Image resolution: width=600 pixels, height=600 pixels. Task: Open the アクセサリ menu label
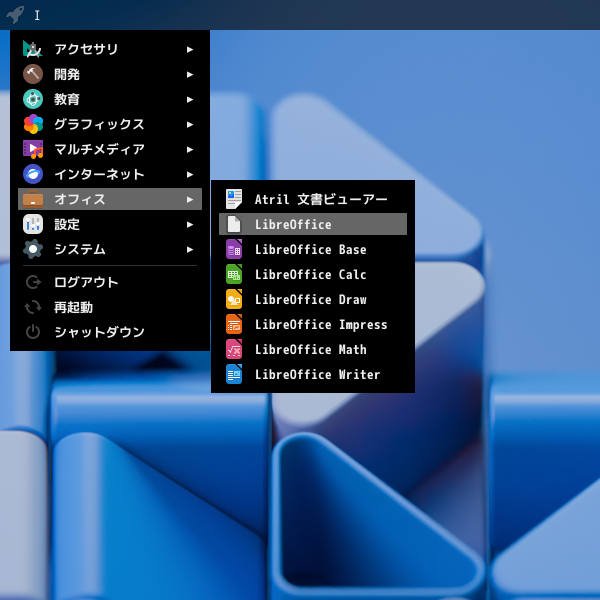(x=86, y=49)
